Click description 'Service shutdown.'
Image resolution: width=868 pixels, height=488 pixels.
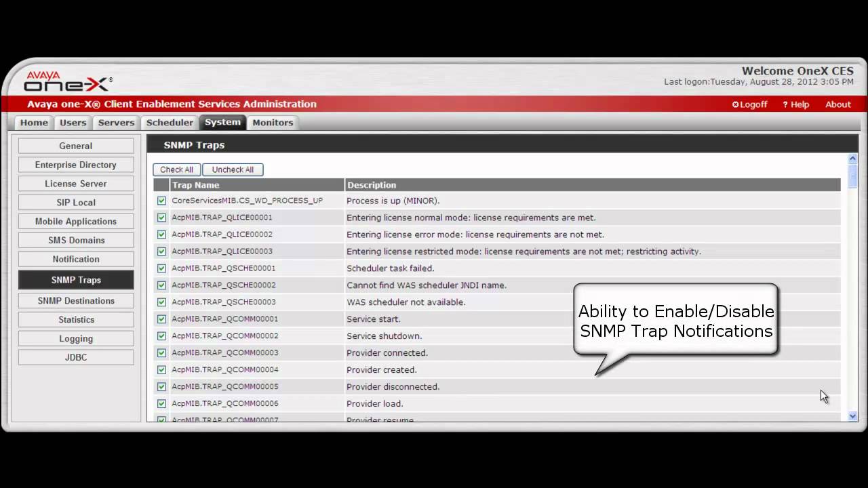pos(384,336)
